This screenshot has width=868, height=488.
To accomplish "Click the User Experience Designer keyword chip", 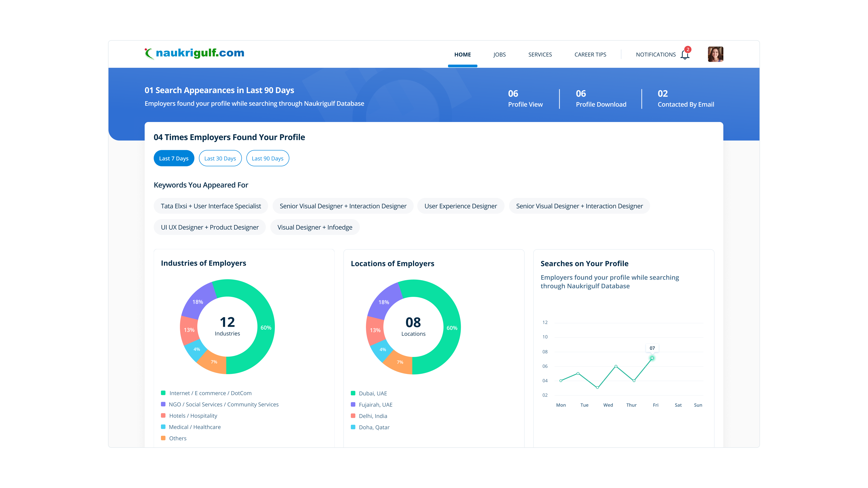I will click(x=460, y=206).
